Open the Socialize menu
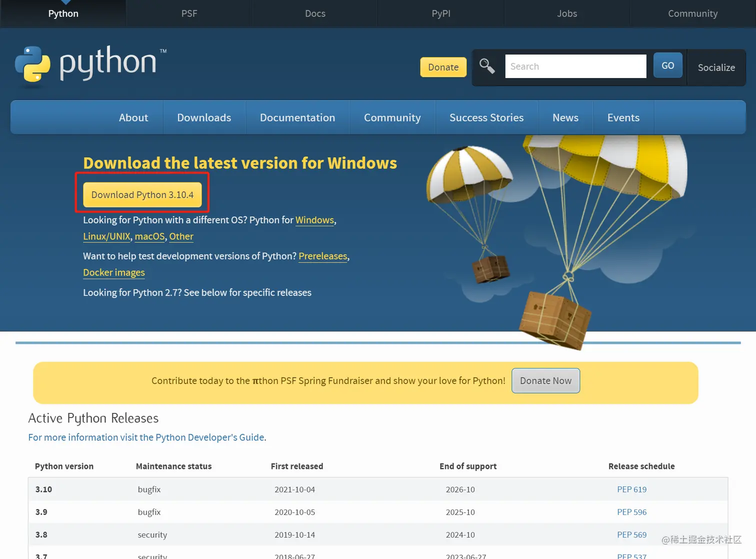 716,67
